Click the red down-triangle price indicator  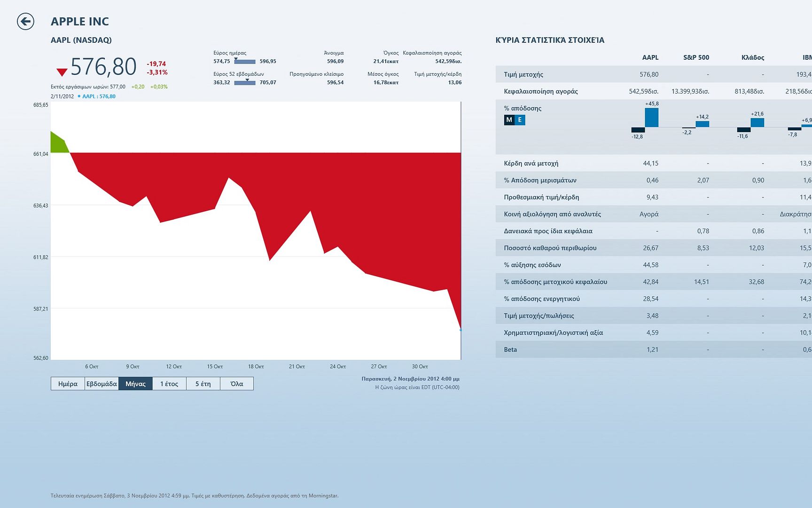click(62, 72)
